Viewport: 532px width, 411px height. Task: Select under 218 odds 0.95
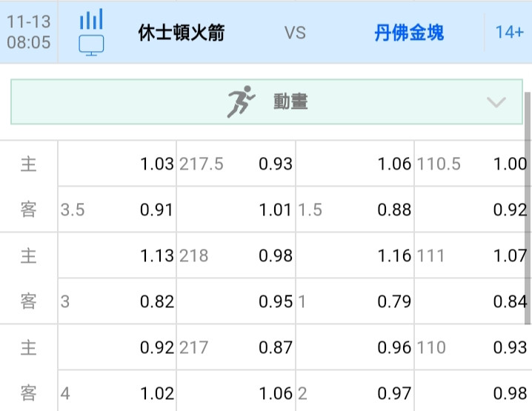tap(275, 302)
